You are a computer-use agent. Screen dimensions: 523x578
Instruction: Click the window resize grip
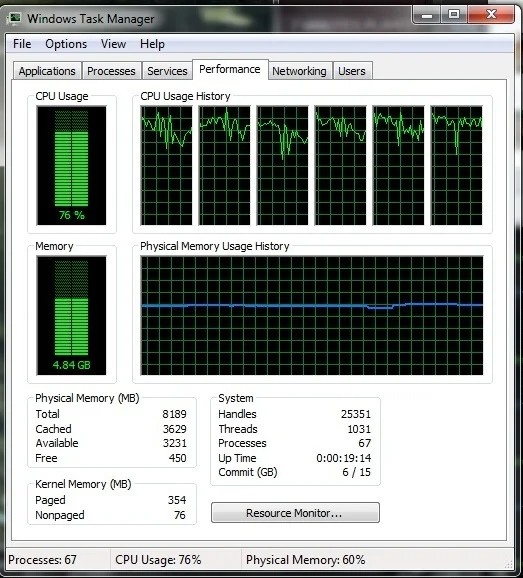(509, 564)
